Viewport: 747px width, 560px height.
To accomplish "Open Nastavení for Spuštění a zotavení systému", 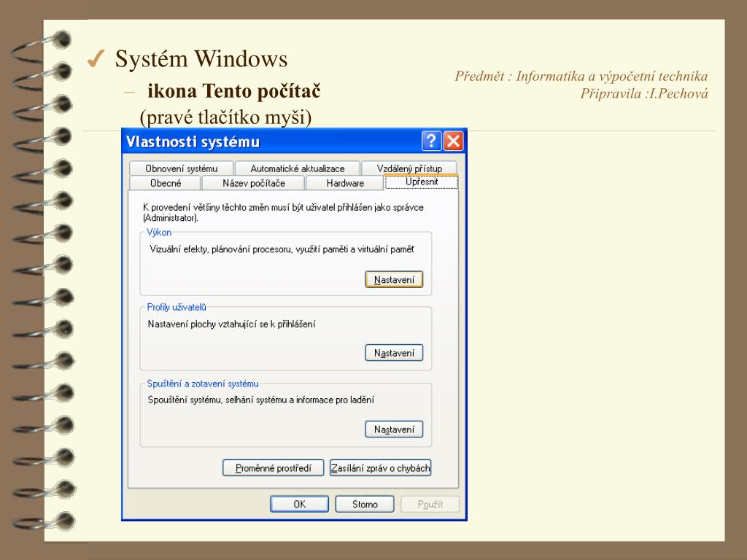I will pos(394,429).
